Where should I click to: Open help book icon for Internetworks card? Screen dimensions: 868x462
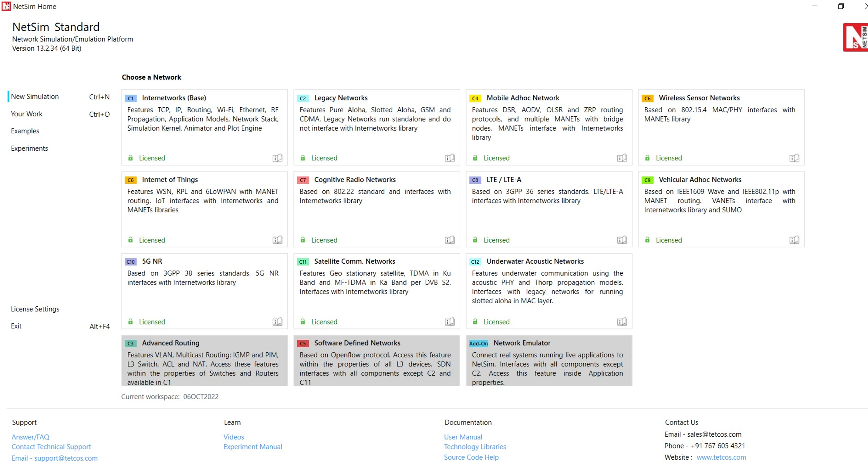[x=277, y=158]
